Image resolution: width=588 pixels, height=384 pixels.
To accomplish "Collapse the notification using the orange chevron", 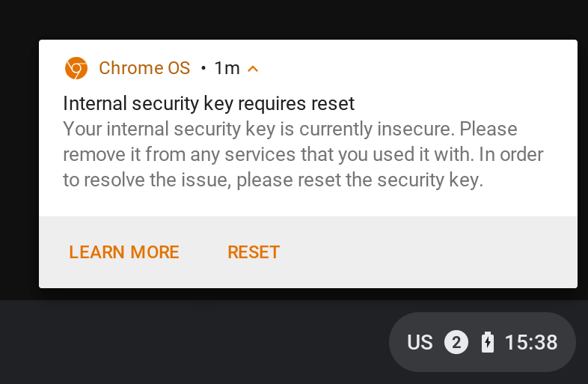I will pos(253,69).
